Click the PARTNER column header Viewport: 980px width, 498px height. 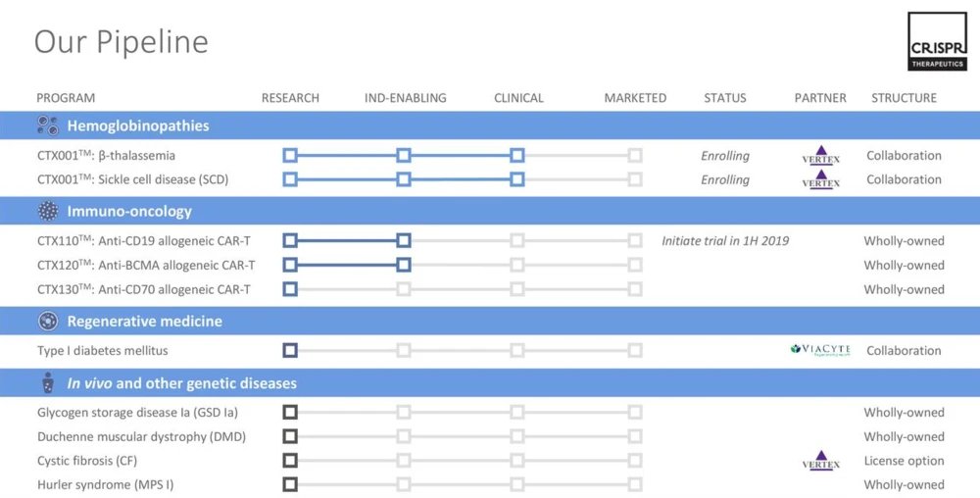(820, 98)
